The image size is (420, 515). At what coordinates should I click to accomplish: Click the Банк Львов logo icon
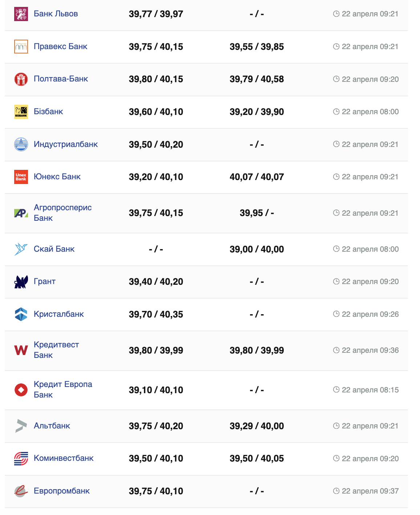21,14
